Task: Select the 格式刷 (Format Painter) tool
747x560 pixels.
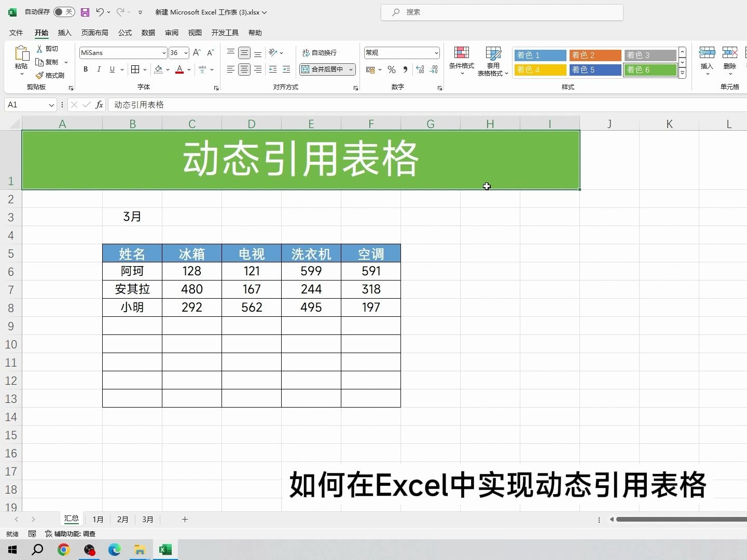Action: click(51, 75)
